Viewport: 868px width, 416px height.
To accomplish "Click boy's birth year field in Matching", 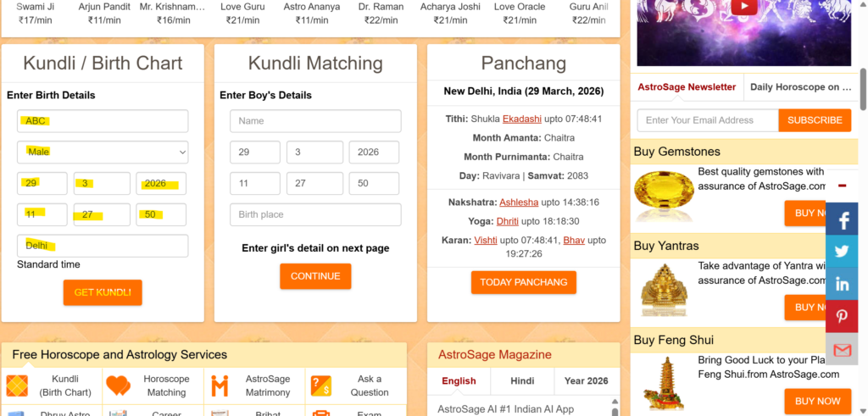I will (374, 153).
